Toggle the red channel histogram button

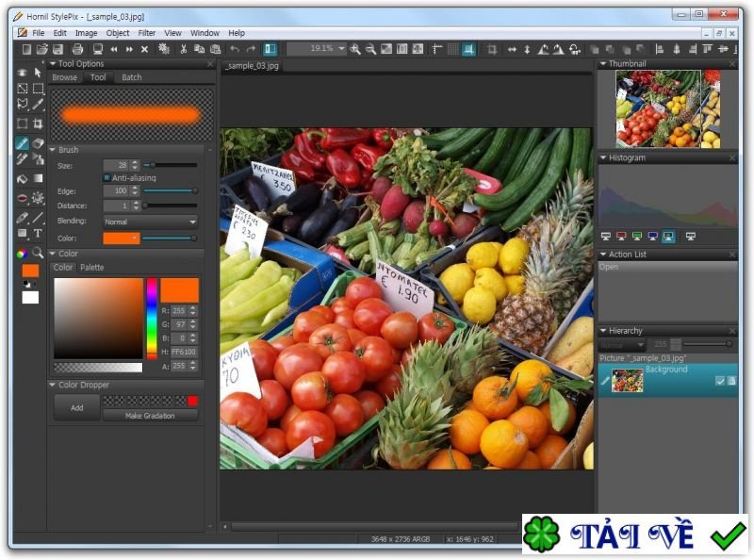coord(620,236)
